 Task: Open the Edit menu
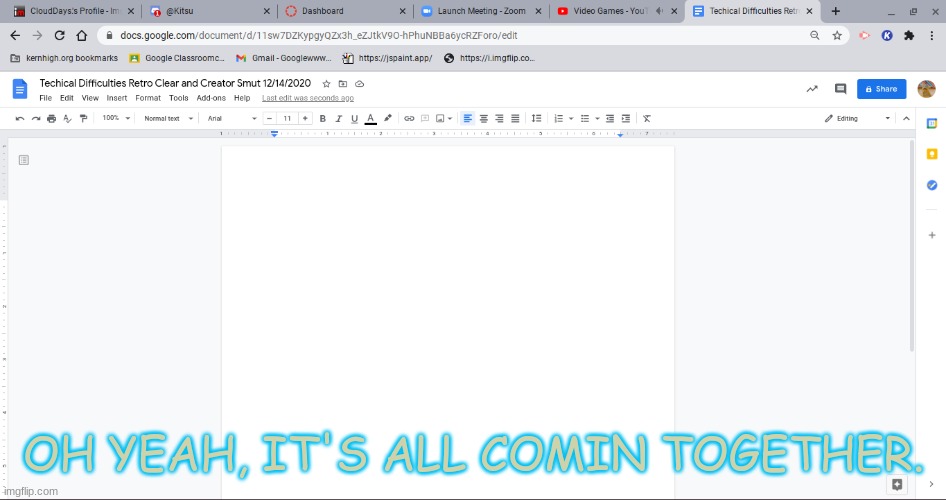[x=67, y=98]
